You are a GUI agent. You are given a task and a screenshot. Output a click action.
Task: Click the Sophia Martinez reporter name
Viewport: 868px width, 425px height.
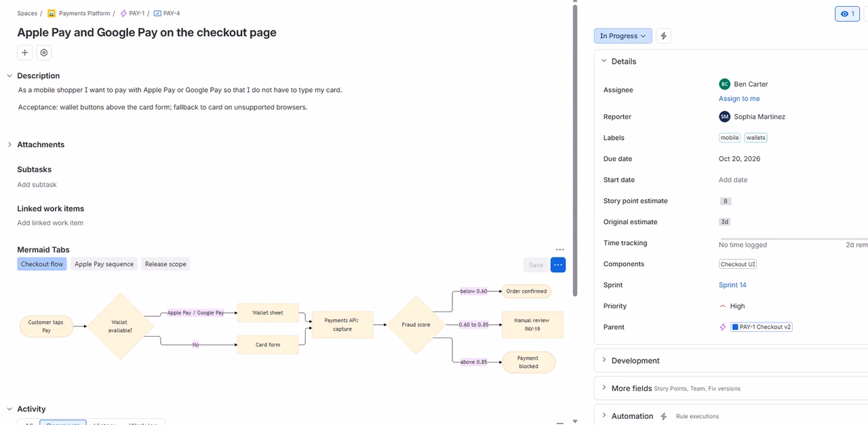coord(759,117)
